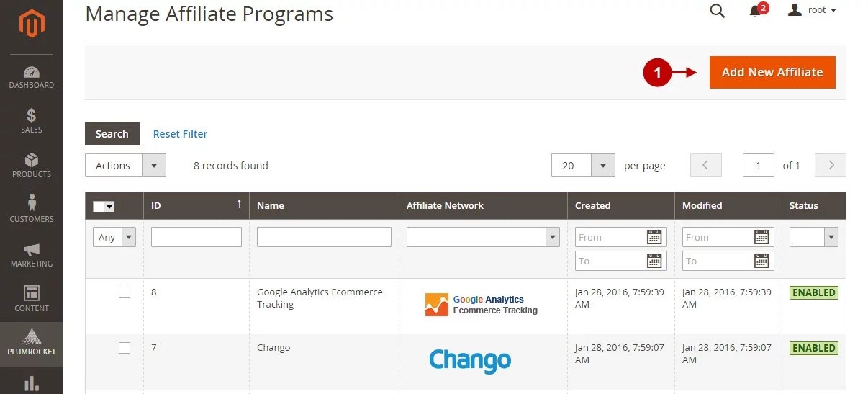
Task: Open Modified To calendar picker
Action: 761,261
